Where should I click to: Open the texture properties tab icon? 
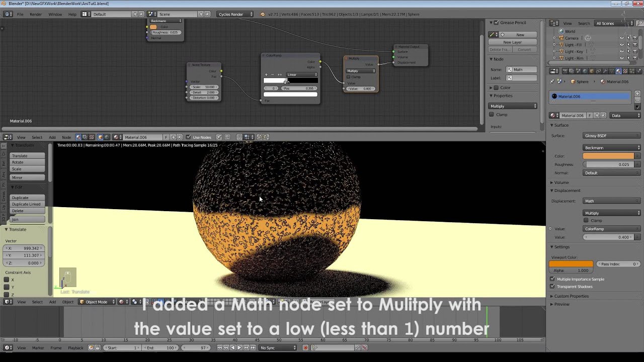[625, 71]
